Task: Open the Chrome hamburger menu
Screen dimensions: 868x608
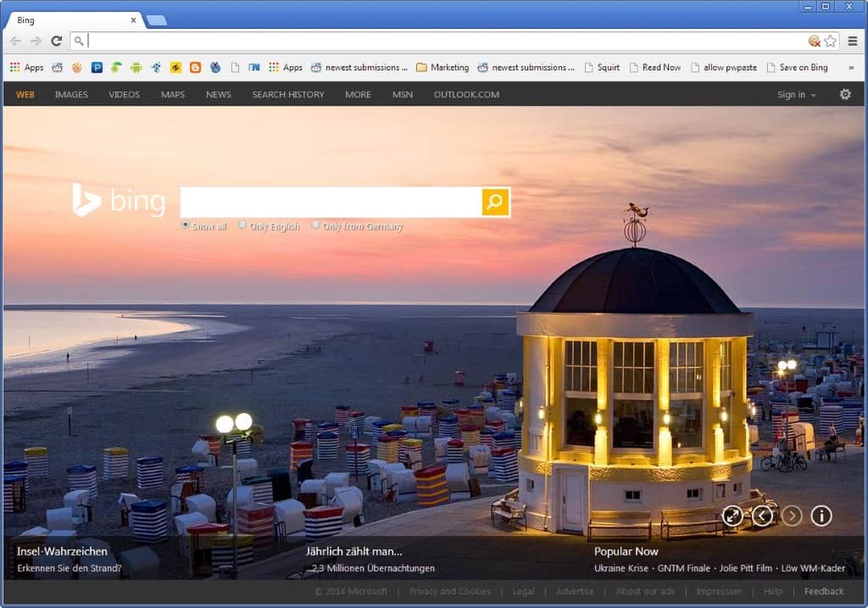Action: (853, 41)
